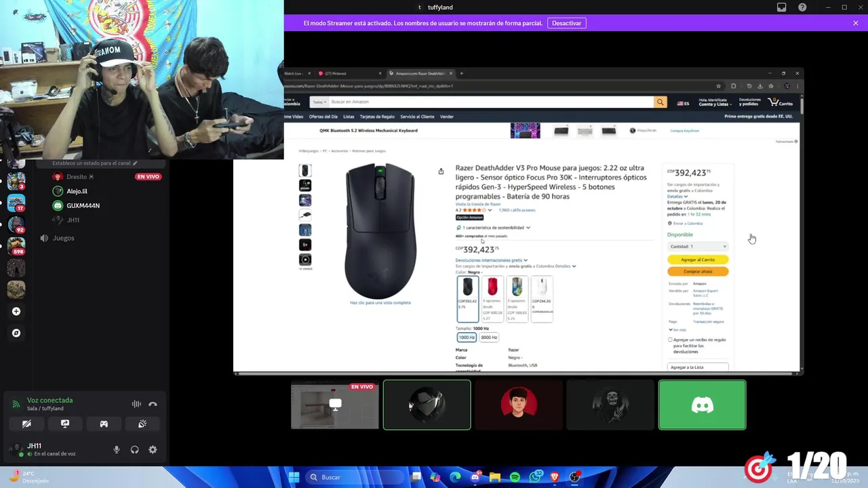
Task: Open Spotify from the taskbar
Action: click(x=515, y=477)
